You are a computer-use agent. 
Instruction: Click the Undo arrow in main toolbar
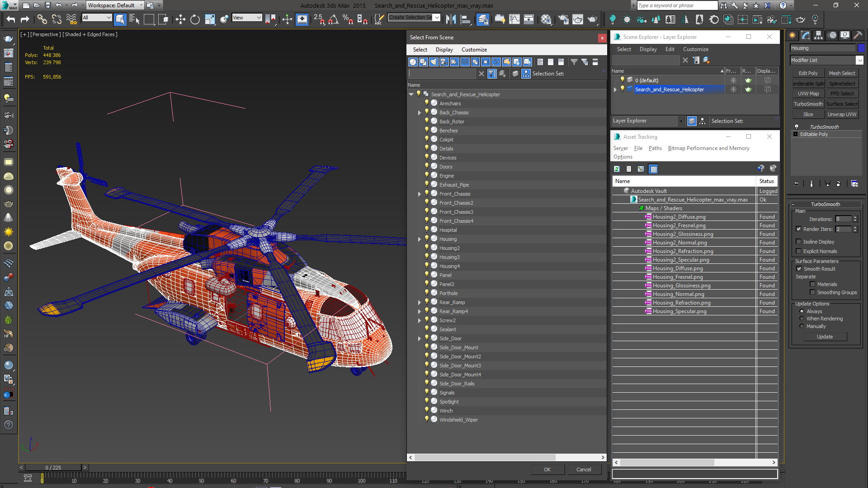11,19
